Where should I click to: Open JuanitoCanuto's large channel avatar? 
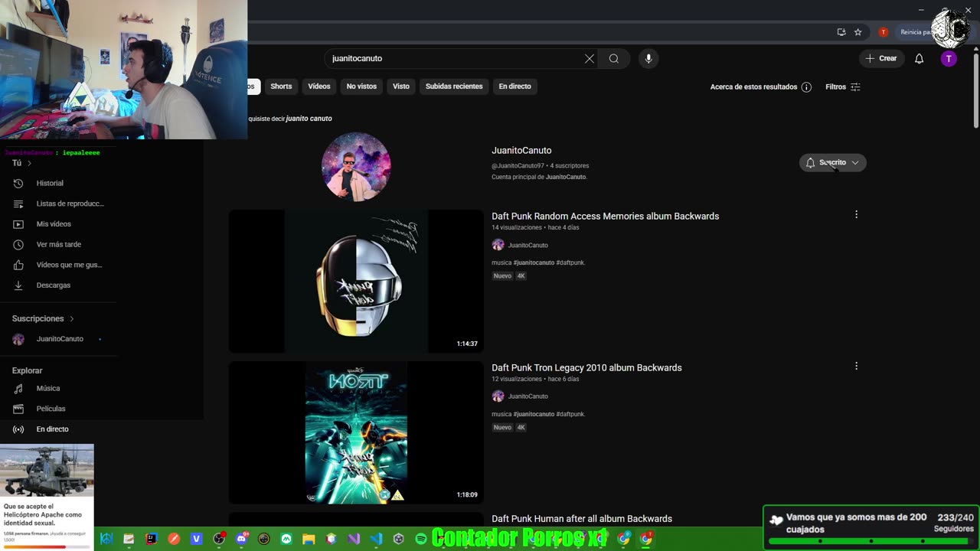tap(356, 166)
